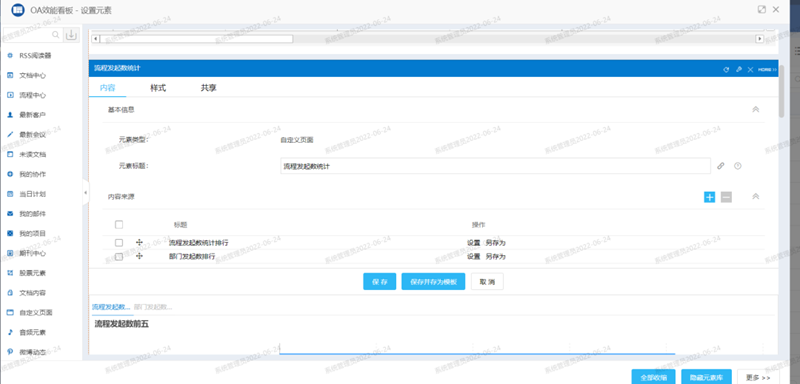Click drag handle for 流程发起数统计排行 row
This screenshot has width=800, height=384.
pos(139,242)
